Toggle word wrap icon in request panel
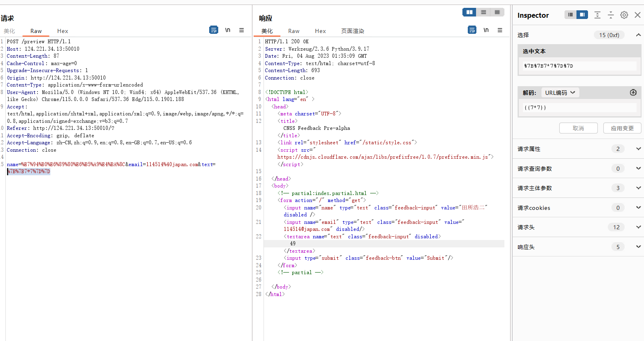 [214, 30]
